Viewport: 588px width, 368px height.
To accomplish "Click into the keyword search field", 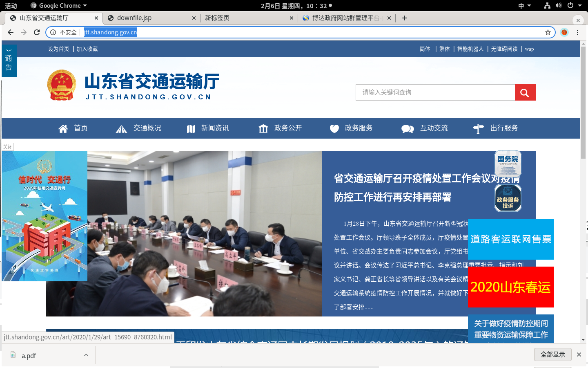I will pos(435,92).
